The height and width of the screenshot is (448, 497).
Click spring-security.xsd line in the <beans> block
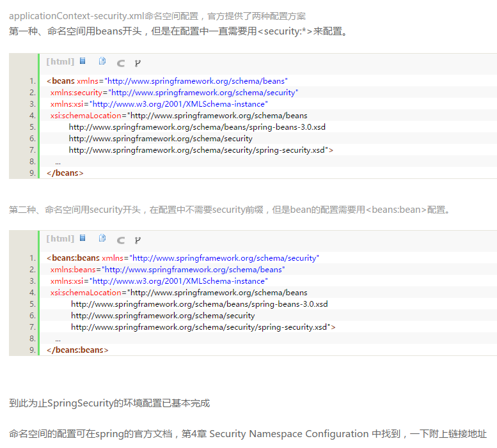(x=201, y=150)
